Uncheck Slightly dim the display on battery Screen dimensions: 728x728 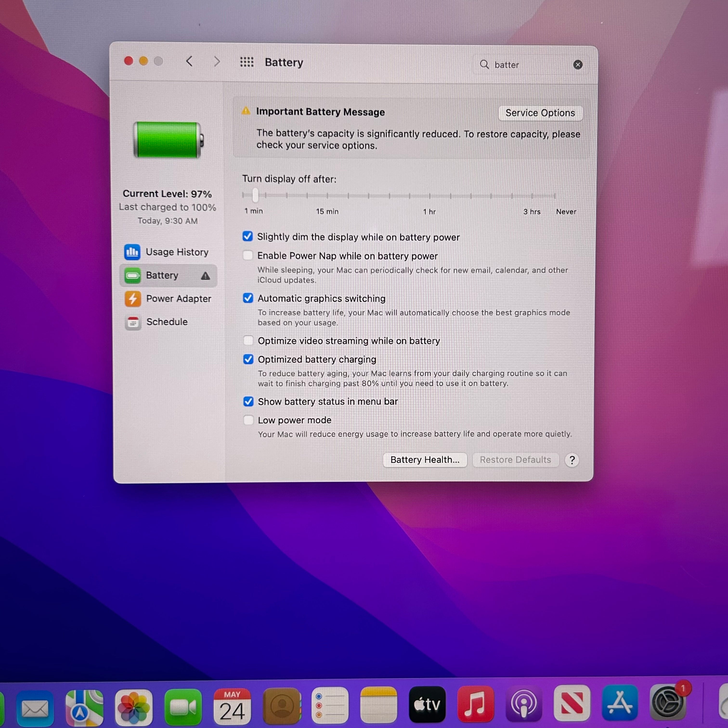click(x=247, y=236)
